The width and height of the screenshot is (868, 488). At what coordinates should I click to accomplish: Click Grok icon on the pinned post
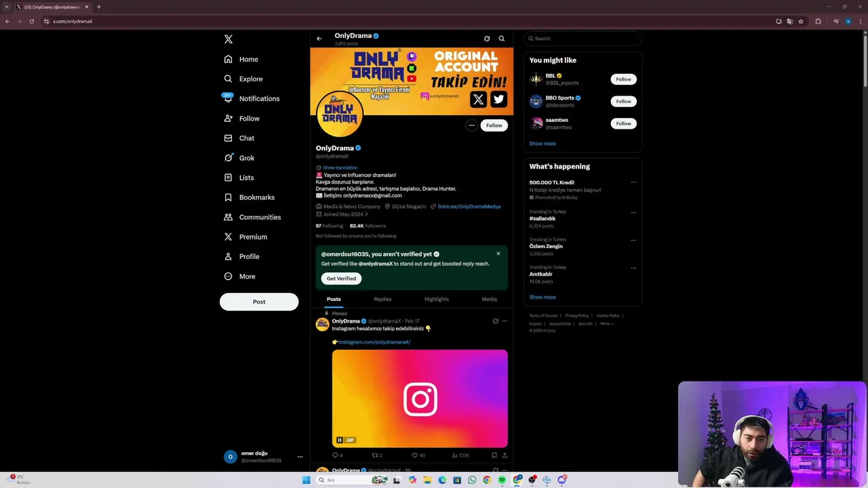496,321
